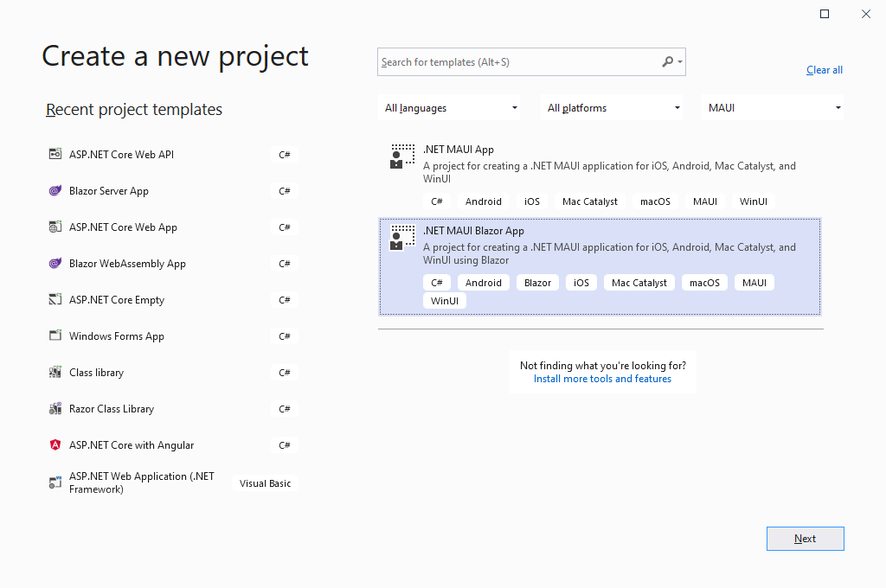Maximize the dialog window
The image size is (886, 588).
[825, 14]
